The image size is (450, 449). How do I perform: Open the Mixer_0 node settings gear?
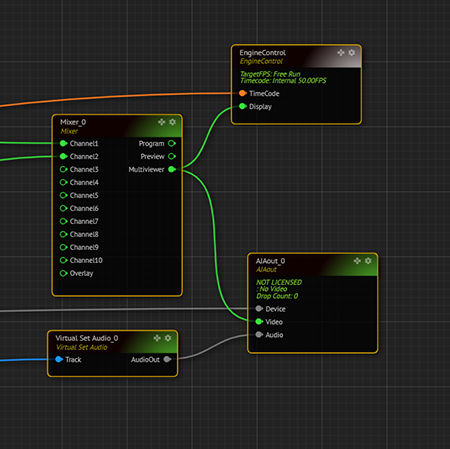(x=172, y=122)
